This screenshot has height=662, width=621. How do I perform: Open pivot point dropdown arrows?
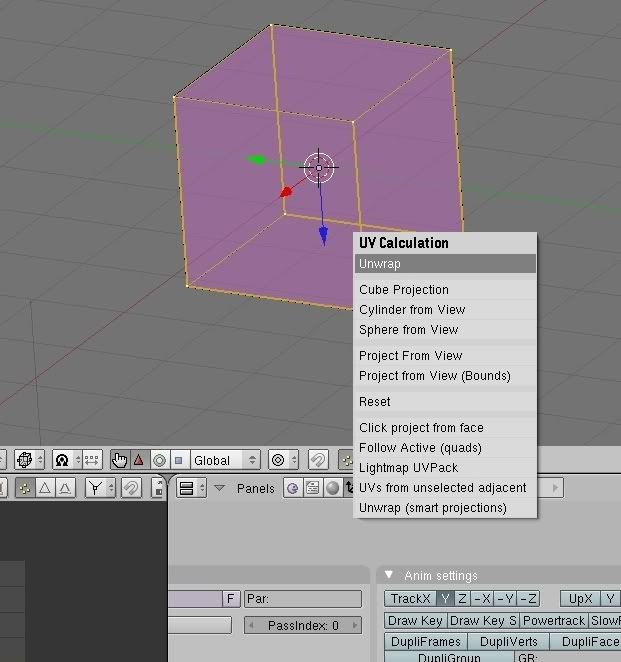pyautogui.click(x=78, y=460)
